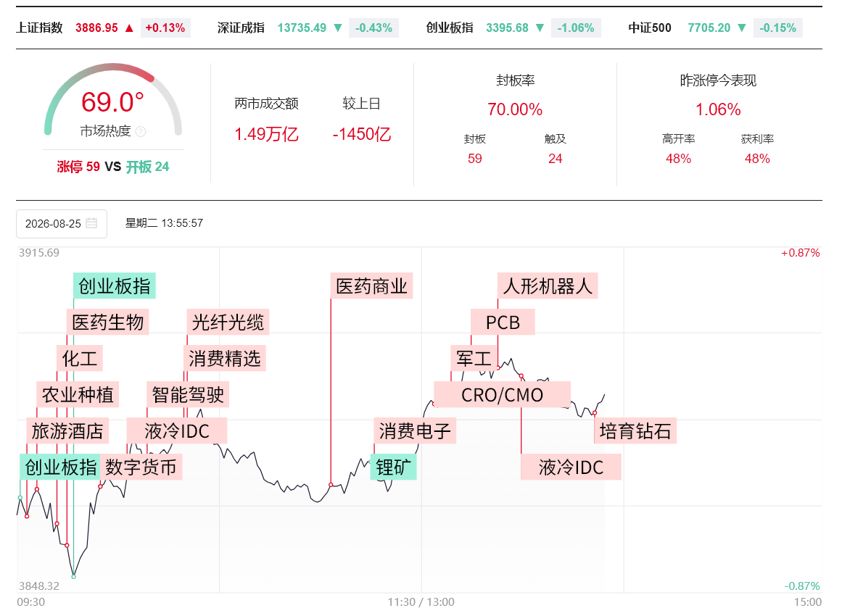
Task: Select the 2026-08-25 date picker field
Action: click(62, 224)
